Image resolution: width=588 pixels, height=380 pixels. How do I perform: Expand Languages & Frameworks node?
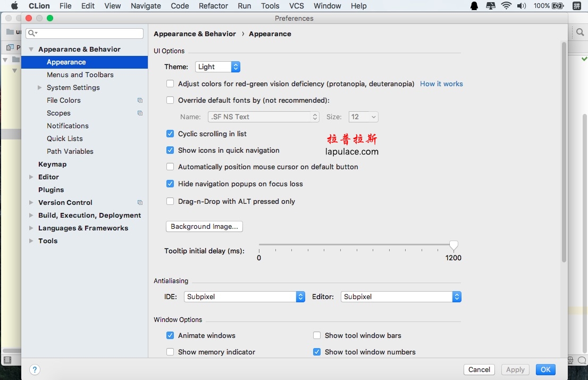point(31,228)
